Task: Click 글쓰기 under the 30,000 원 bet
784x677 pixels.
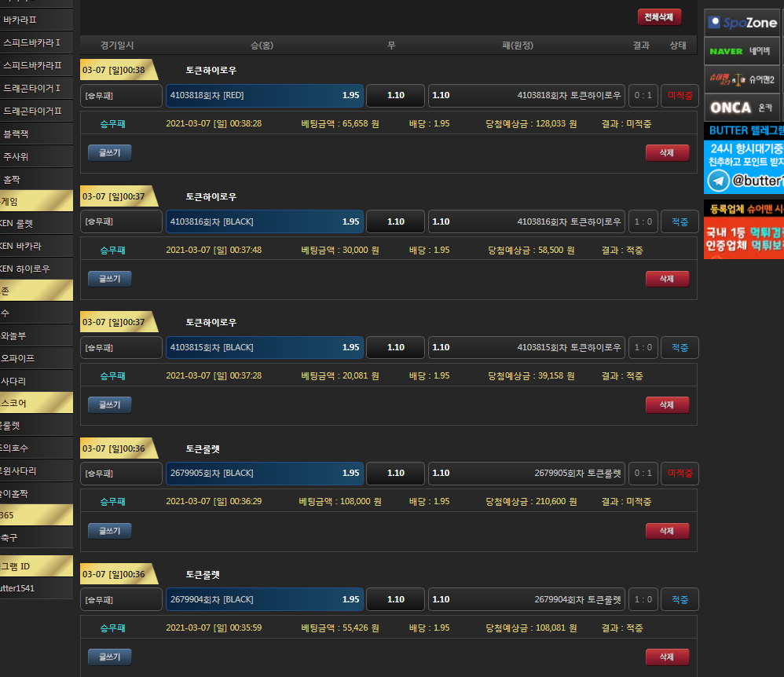Action: [x=109, y=279]
